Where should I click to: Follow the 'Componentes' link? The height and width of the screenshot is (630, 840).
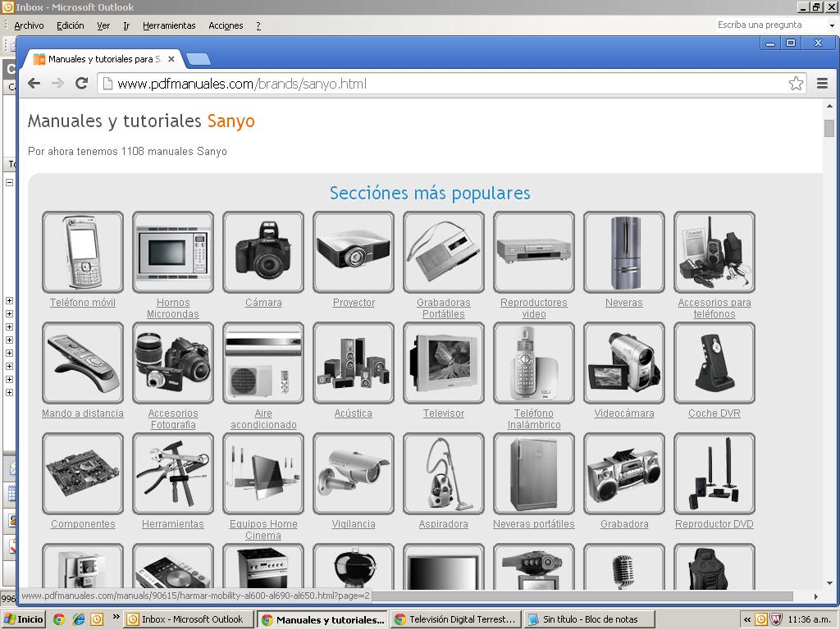click(83, 524)
